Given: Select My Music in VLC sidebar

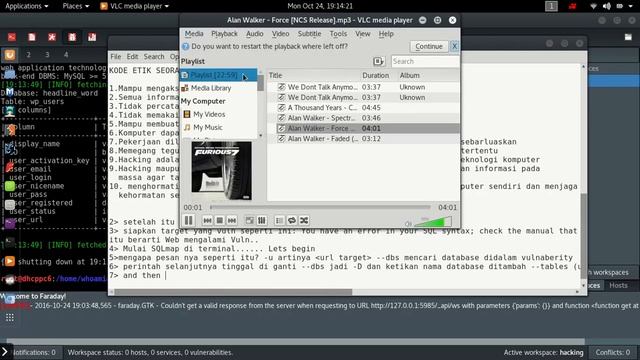Looking at the screenshot, I should point(218,127).
